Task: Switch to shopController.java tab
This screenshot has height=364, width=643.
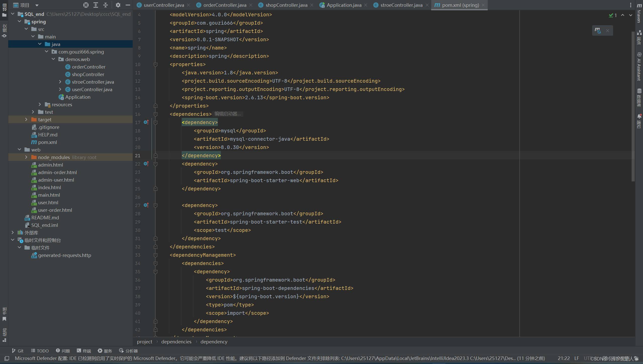Action: click(286, 5)
